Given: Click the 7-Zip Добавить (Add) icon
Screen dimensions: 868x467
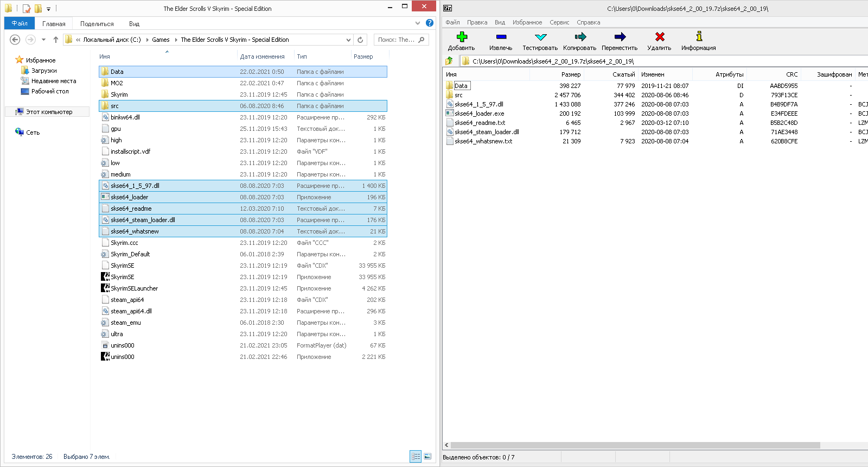Looking at the screenshot, I should click(462, 37).
